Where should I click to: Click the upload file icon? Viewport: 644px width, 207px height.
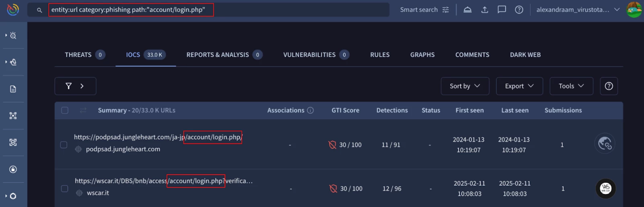(x=485, y=10)
